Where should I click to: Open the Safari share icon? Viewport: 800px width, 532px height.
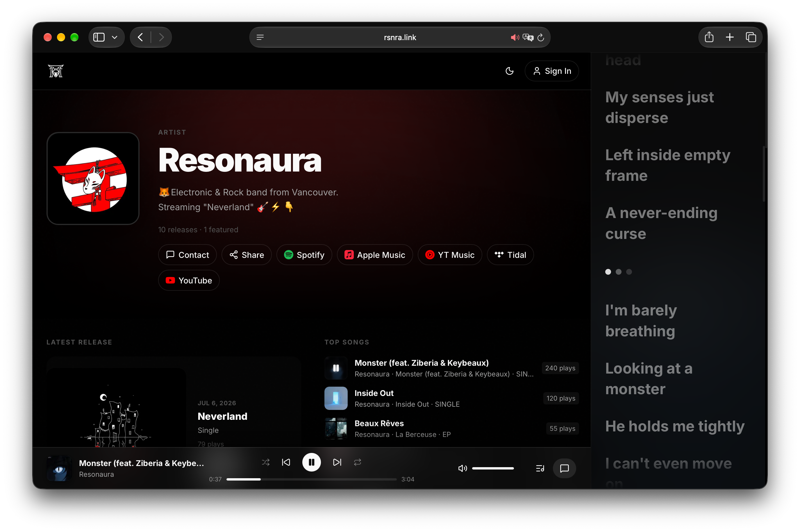[709, 37]
